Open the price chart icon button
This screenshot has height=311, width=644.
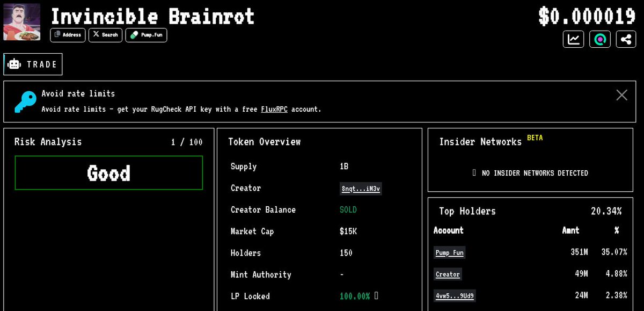coord(574,39)
